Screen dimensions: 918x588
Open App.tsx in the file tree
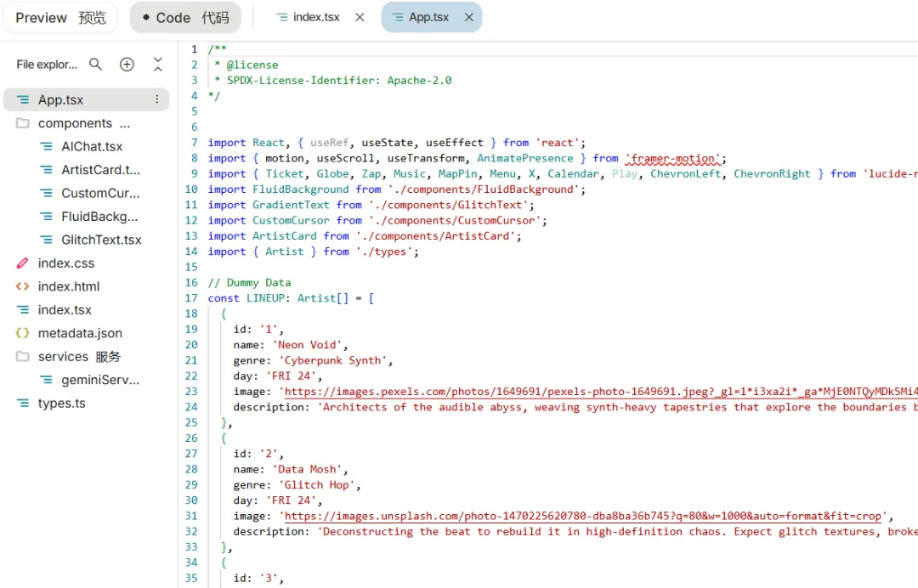click(87, 100)
